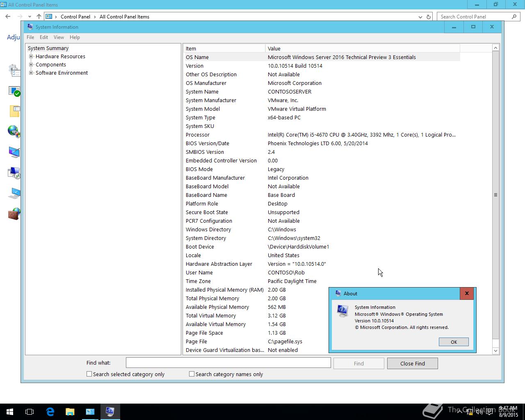Click the network warning tray icon

click(470, 412)
